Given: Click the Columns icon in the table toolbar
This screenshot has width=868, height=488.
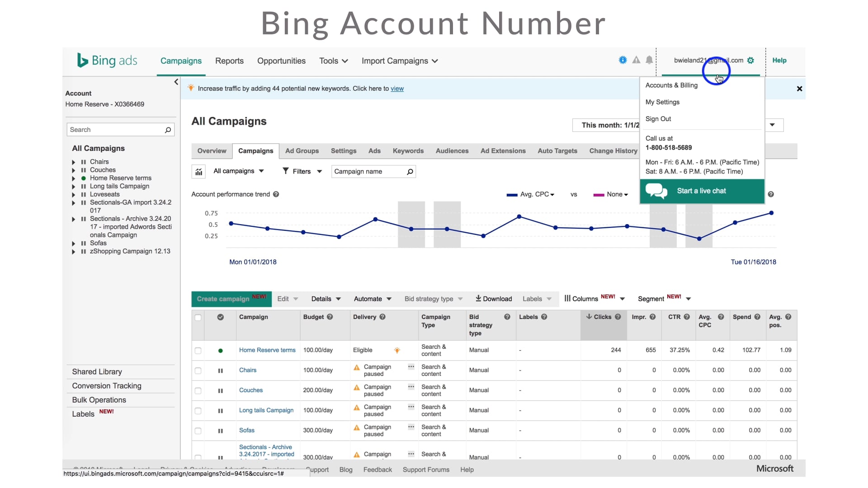Looking at the screenshot, I should point(567,298).
